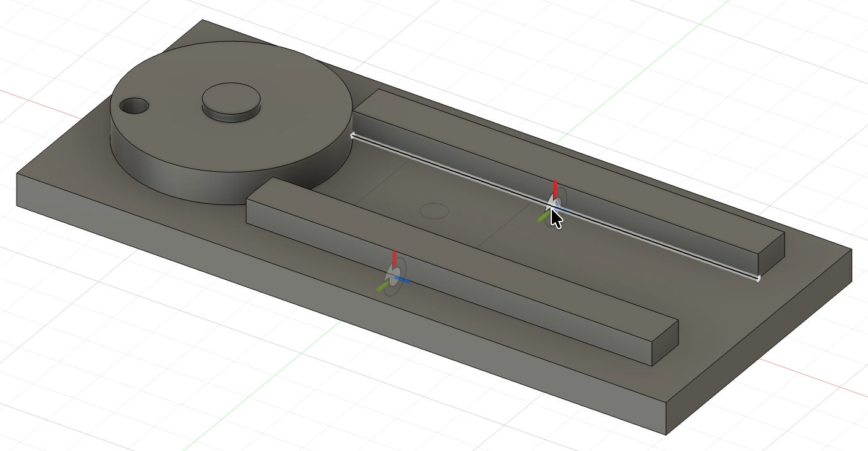This screenshot has width=868, height=451.
Task: Pick the left endpoint of the highlighted edge
Action: click(x=352, y=136)
